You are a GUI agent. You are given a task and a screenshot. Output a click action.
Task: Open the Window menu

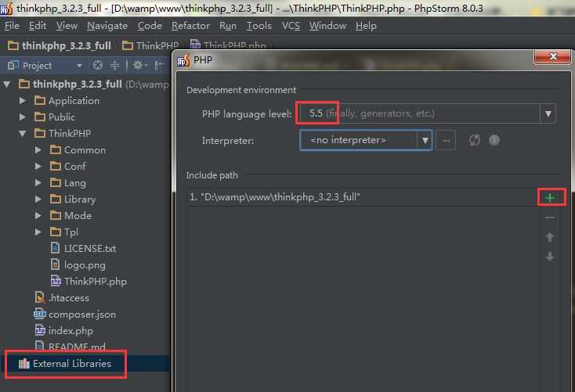tap(327, 26)
